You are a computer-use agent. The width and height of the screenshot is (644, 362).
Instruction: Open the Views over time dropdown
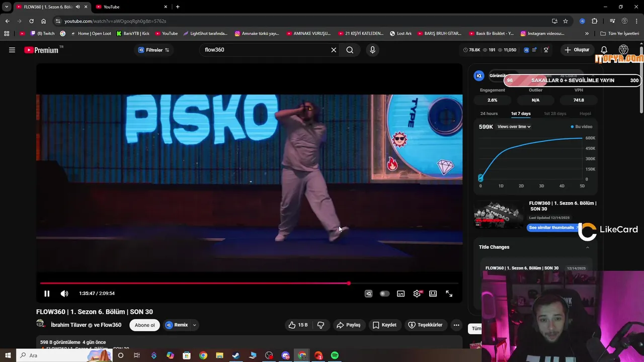[514, 127]
